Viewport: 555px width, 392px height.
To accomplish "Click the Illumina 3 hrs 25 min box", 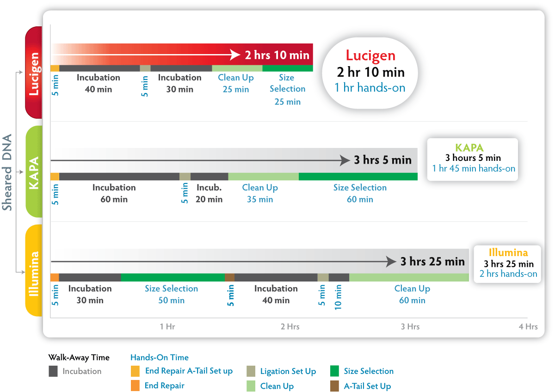I will tap(507, 263).
